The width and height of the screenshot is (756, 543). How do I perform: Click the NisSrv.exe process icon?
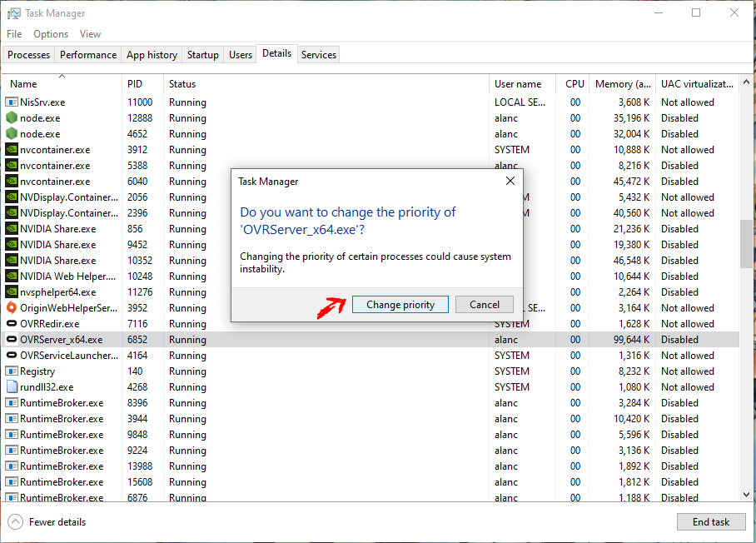point(12,102)
